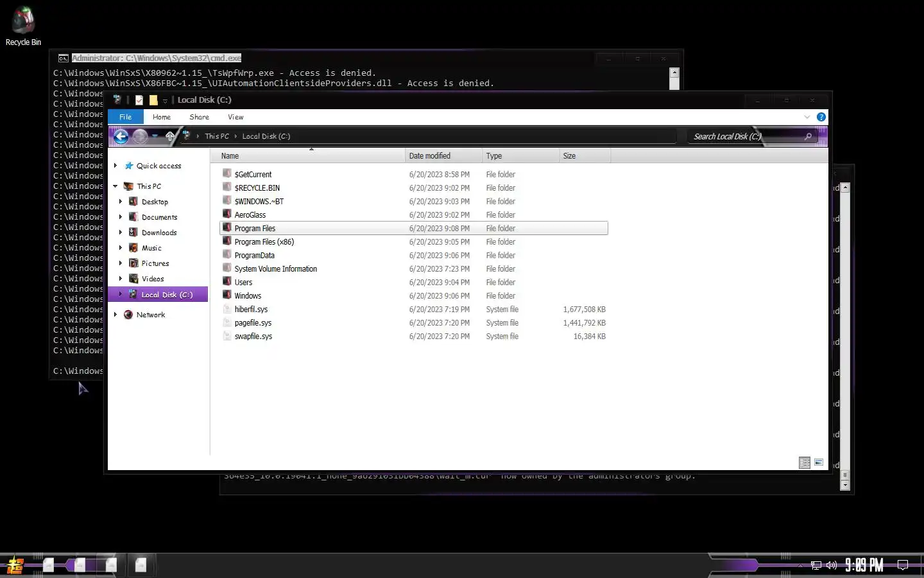The height and width of the screenshot is (578, 924).
Task: Open Customize Quick Access Toolbar dropdown
Action: 165,100
